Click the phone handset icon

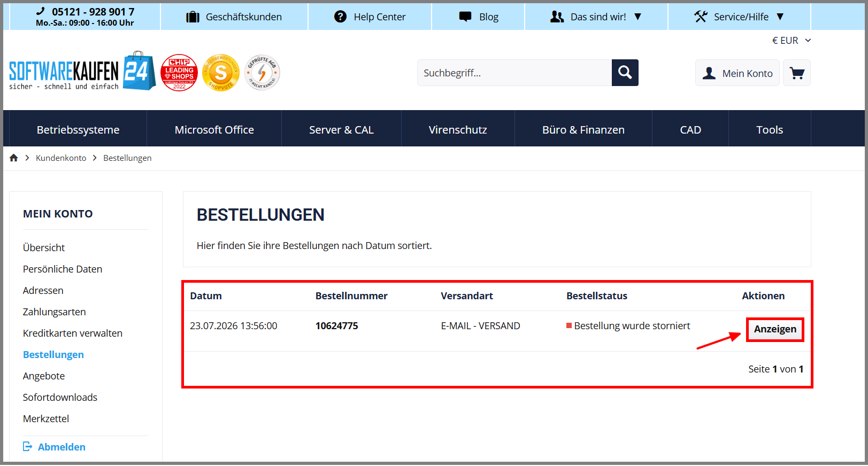(x=41, y=11)
